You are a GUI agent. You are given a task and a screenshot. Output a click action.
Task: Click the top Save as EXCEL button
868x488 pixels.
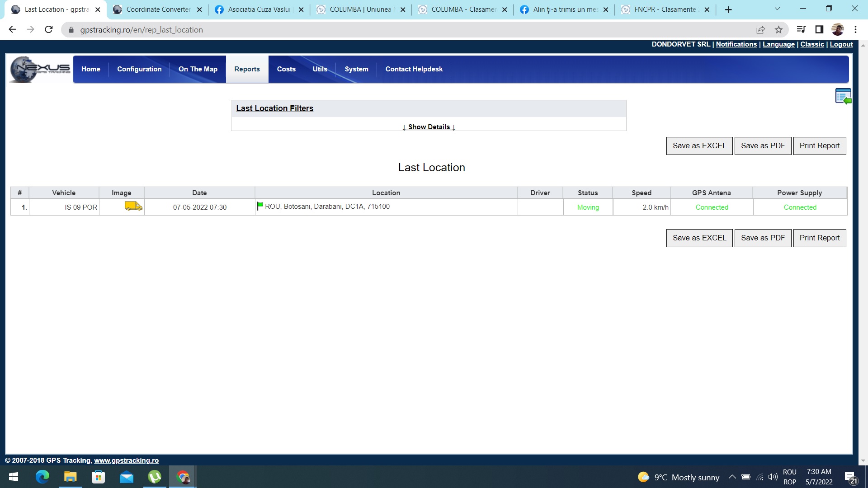[x=699, y=146]
